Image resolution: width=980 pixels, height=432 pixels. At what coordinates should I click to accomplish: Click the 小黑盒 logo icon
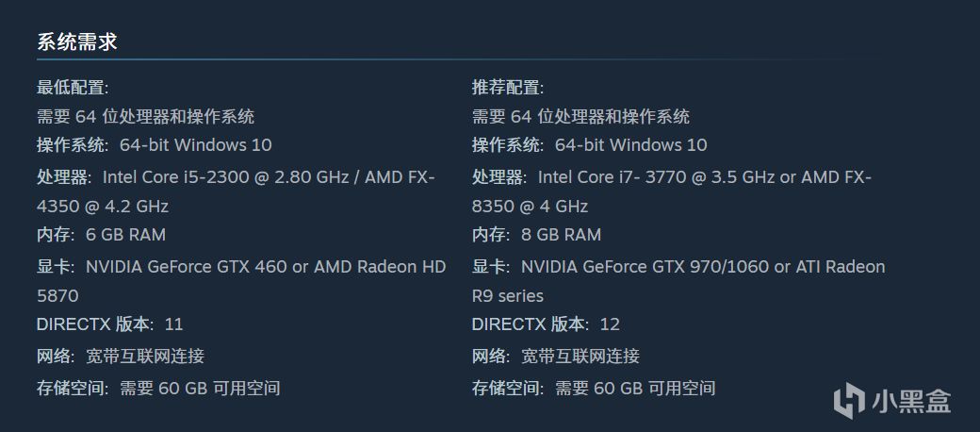tap(849, 398)
